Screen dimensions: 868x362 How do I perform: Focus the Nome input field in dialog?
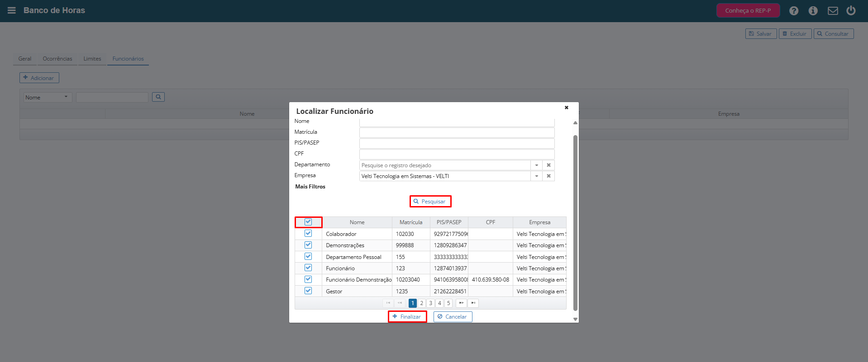(x=457, y=122)
